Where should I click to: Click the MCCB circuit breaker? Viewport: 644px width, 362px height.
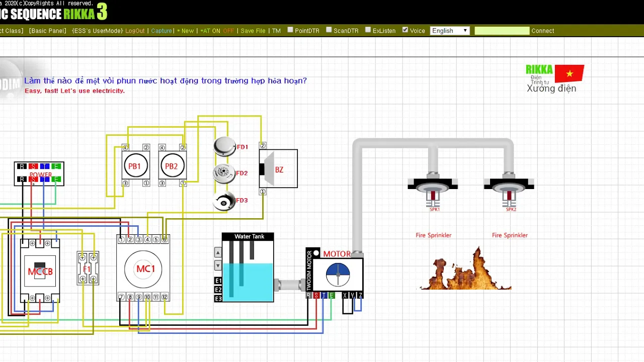[40, 271]
